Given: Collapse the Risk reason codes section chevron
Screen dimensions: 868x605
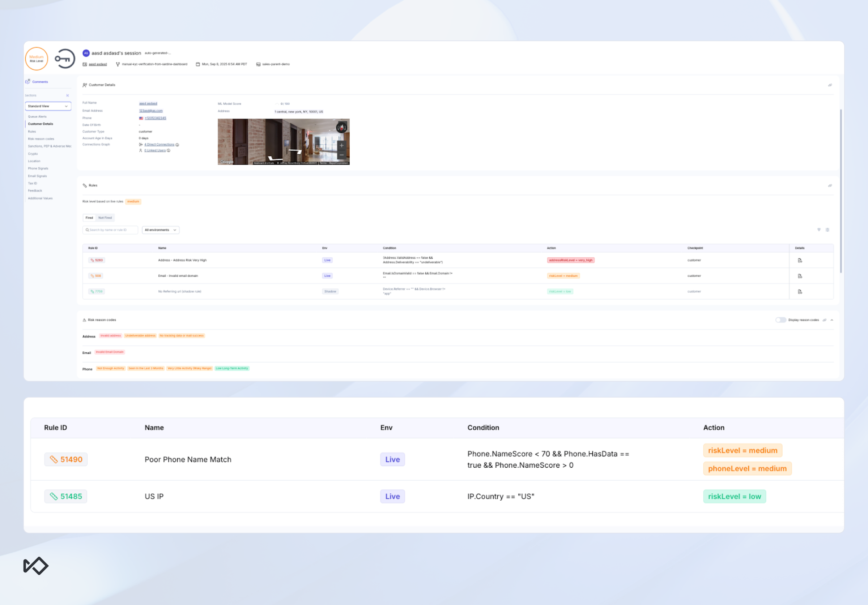Looking at the screenshot, I should pos(831,320).
